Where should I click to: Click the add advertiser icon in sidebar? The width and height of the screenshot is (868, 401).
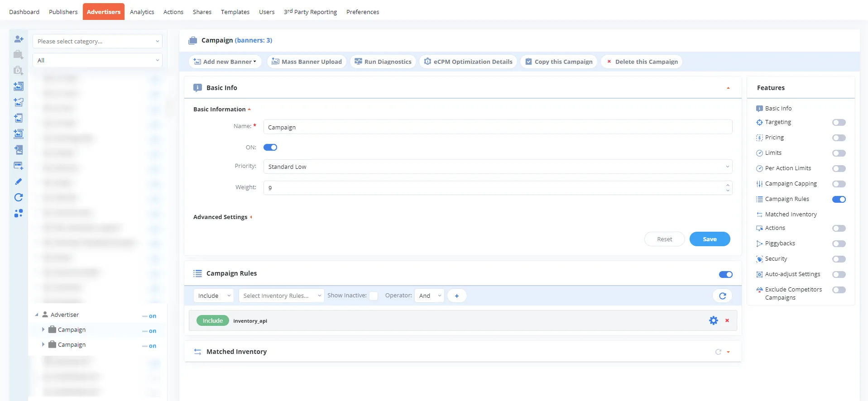19,39
